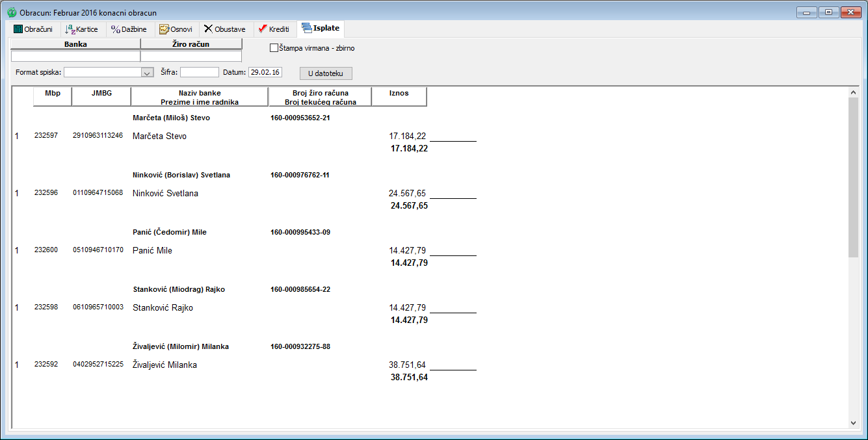Click the Žiro račun column header
The width and height of the screenshot is (868, 440).
click(191, 44)
